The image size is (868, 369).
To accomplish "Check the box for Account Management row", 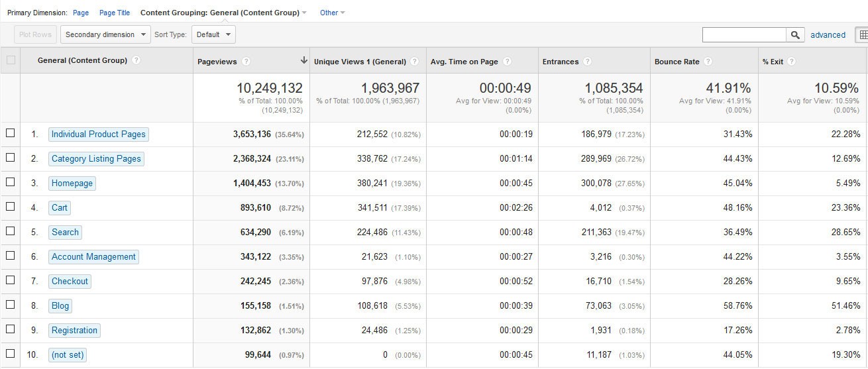I will (10, 256).
